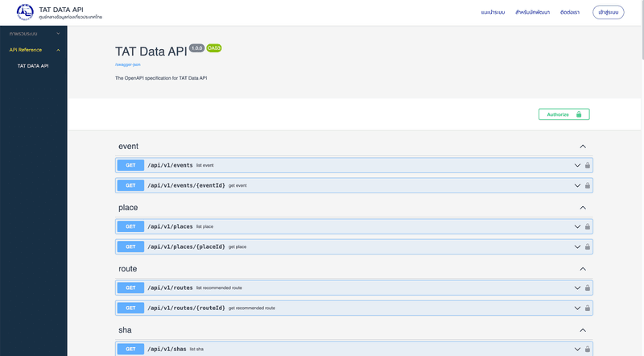
Task: Click the Authorize button
Action: click(x=564, y=114)
